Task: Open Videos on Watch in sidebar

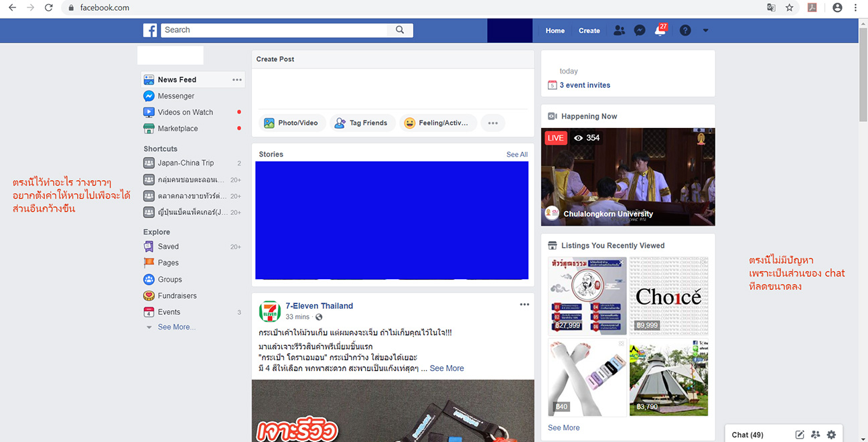Action: [x=185, y=113]
